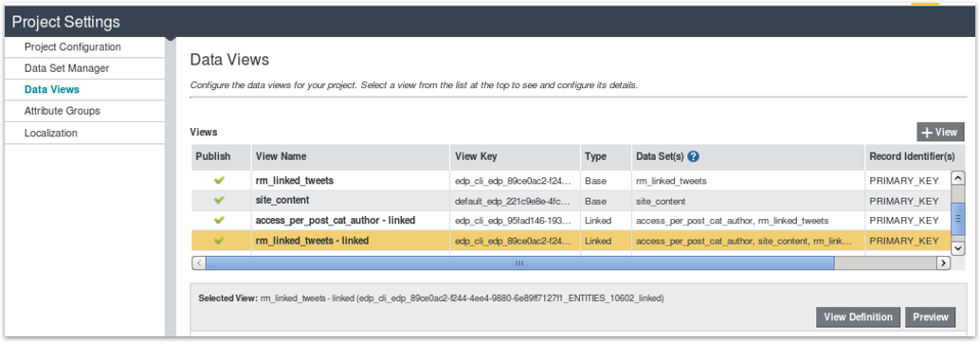
Task: Click PRIMARY_KEY in the site_content row
Action: [904, 201]
